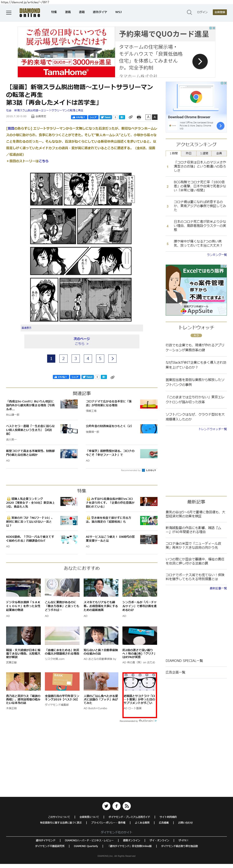
Task: Go to next page with the pagination chevron
Action: click(112, 359)
